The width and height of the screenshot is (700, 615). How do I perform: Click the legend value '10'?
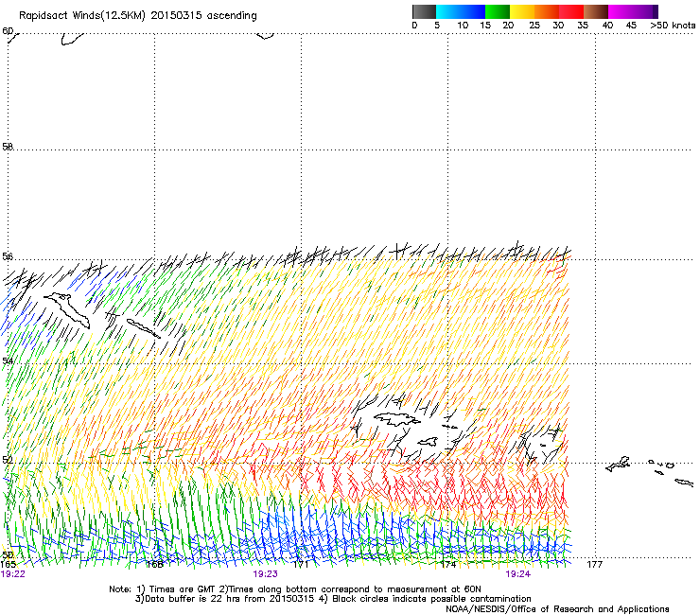tap(463, 26)
